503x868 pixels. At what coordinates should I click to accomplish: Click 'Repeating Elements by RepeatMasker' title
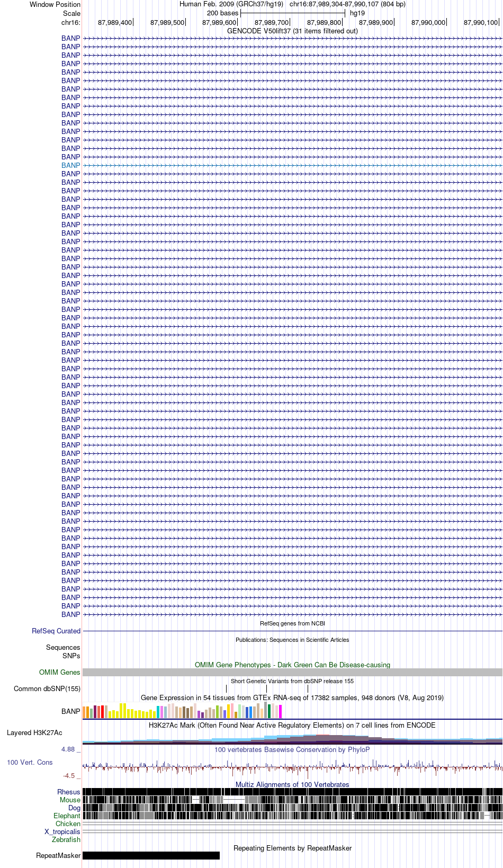[x=292, y=848]
